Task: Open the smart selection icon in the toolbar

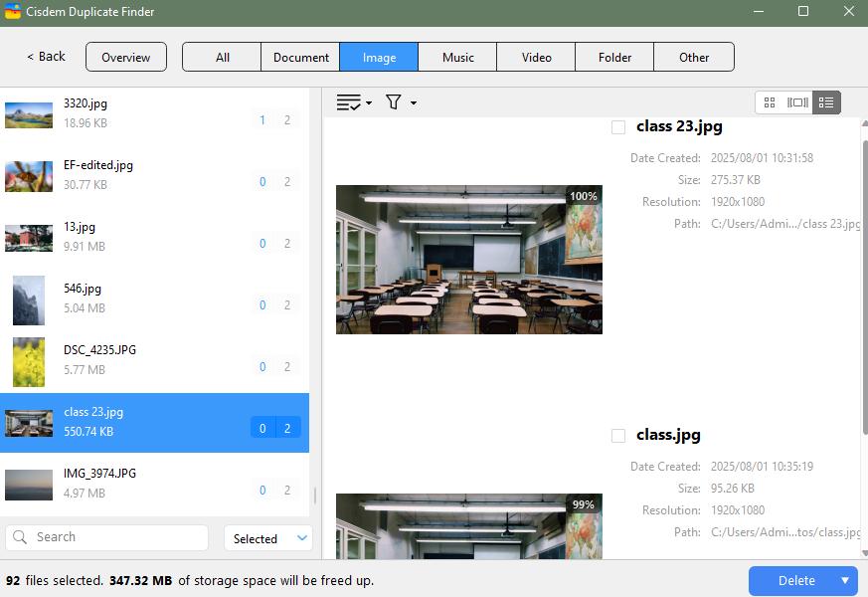Action: 348,102
